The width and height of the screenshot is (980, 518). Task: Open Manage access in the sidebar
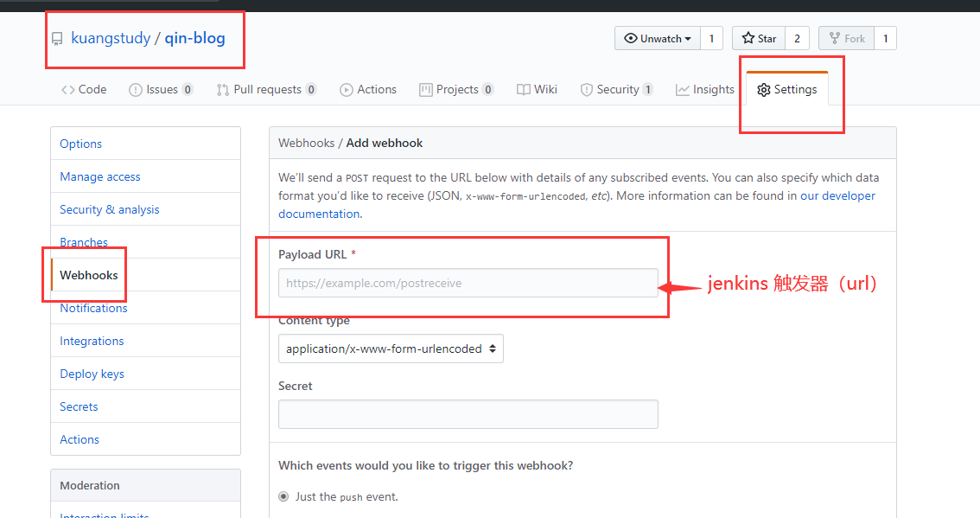click(x=146, y=176)
